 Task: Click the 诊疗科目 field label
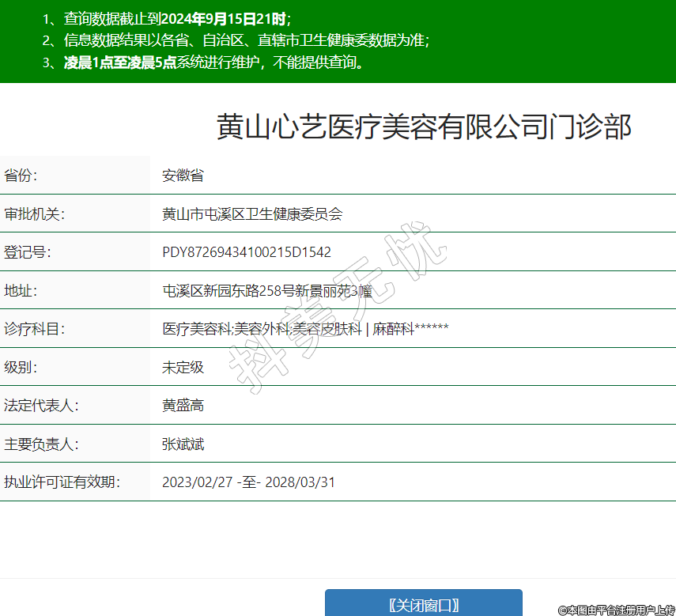click(x=34, y=329)
